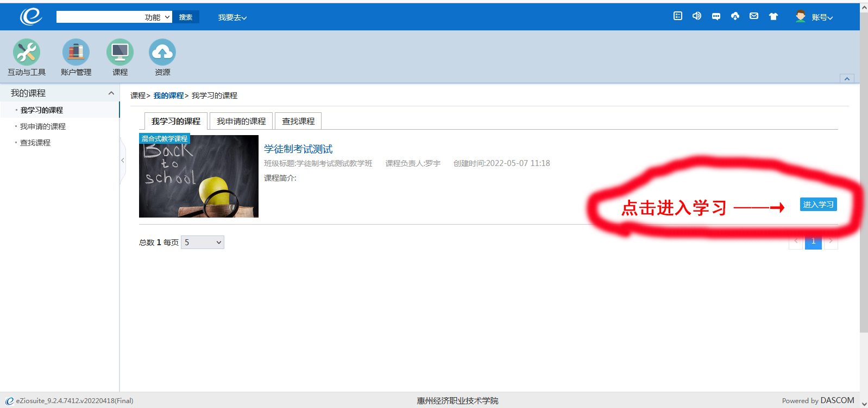Click the 惠州经济职业技术学院 footer text
This screenshot has height=408, width=868.
(x=457, y=401)
